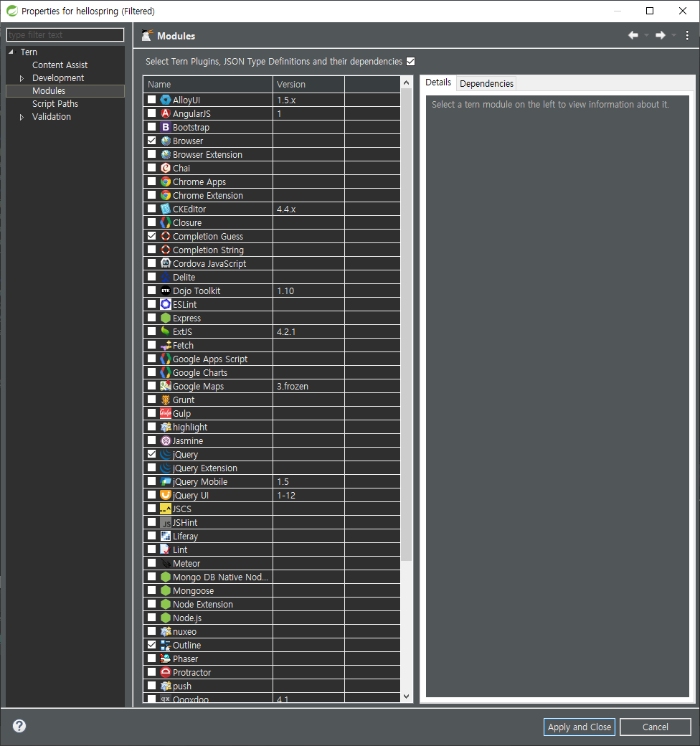The image size is (700, 746).
Task: Click the type filter text field
Action: 65,34
